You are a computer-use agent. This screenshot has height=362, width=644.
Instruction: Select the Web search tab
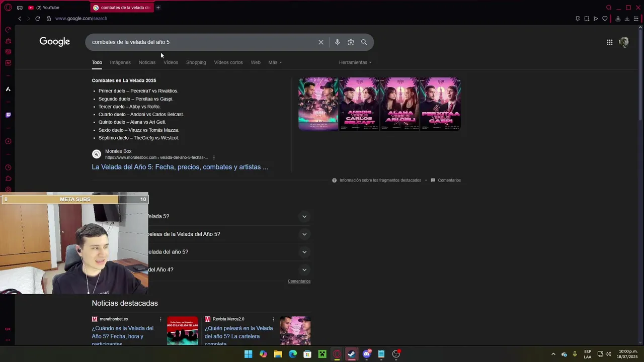pyautogui.click(x=256, y=62)
